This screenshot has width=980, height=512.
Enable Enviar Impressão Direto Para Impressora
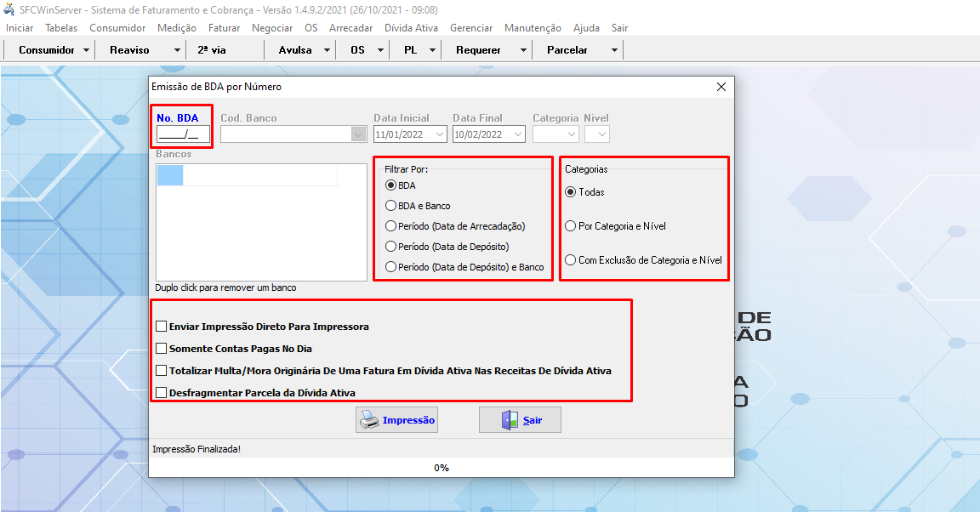click(162, 327)
